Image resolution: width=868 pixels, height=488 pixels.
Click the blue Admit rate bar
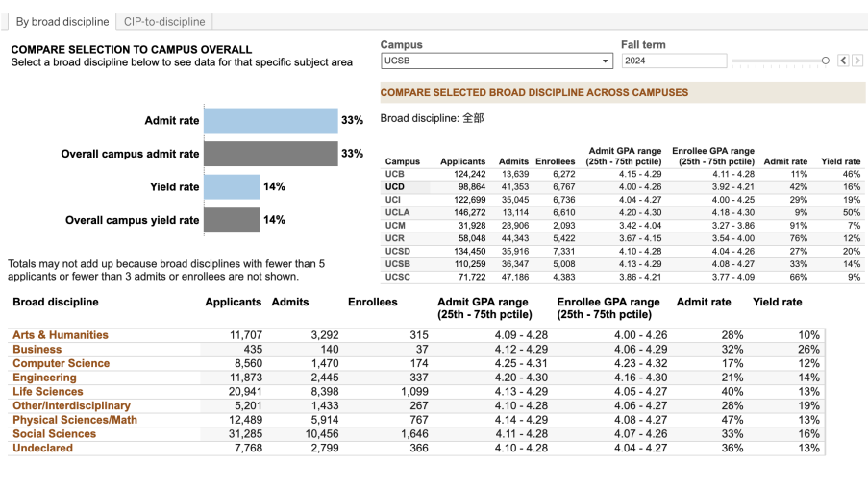[x=270, y=121]
